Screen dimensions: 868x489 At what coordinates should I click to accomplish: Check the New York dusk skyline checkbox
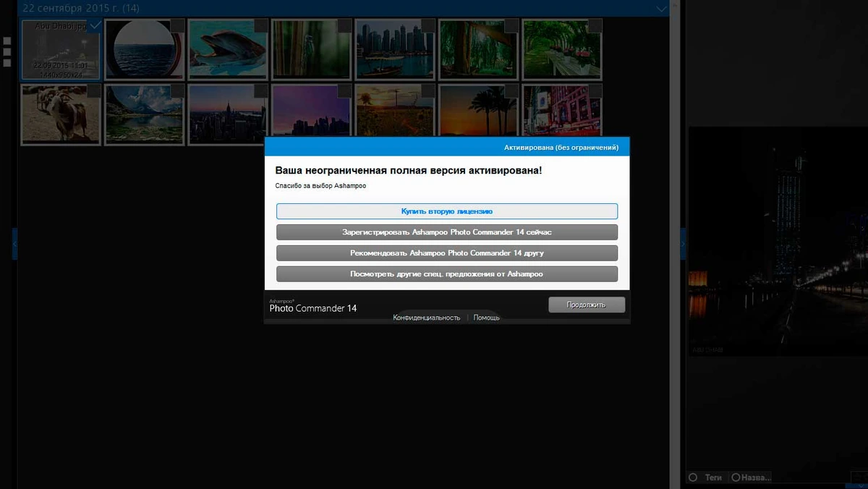pyautogui.click(x=261, y=91)
